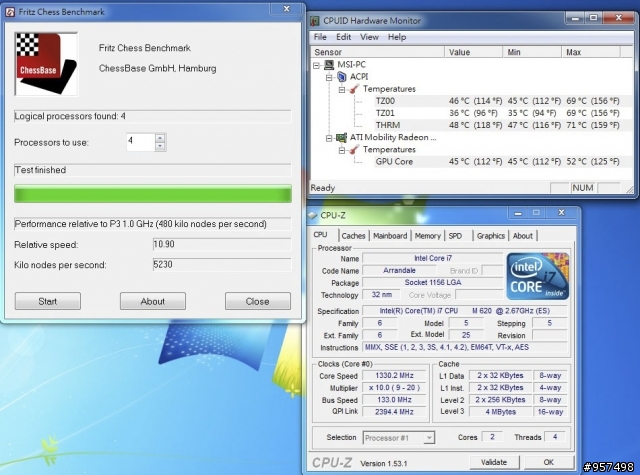The image size is (640, 475).
Task: Click the Level 3 cache value 4 MBytes
Action: coord(500,412)
